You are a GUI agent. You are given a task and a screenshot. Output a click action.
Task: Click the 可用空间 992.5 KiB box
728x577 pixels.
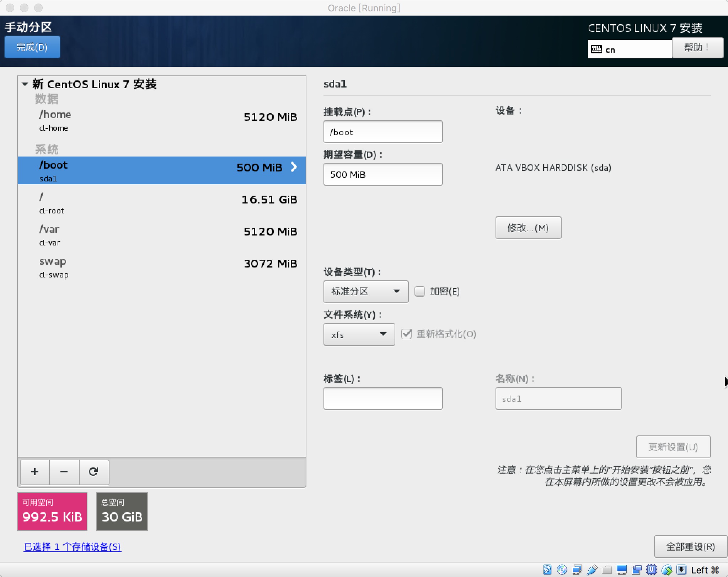tap(52, 512)
